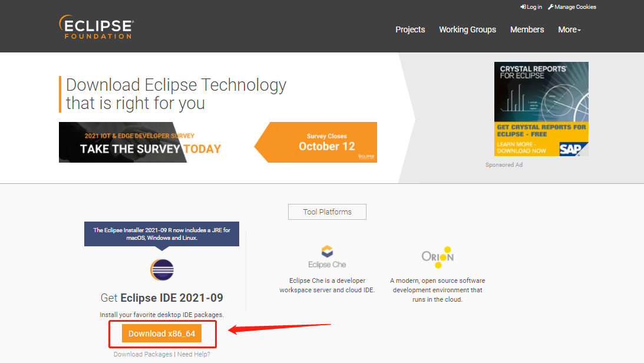Click the Eclipse IDE round logo icon

pyautogui.click(x=162, y=270)
